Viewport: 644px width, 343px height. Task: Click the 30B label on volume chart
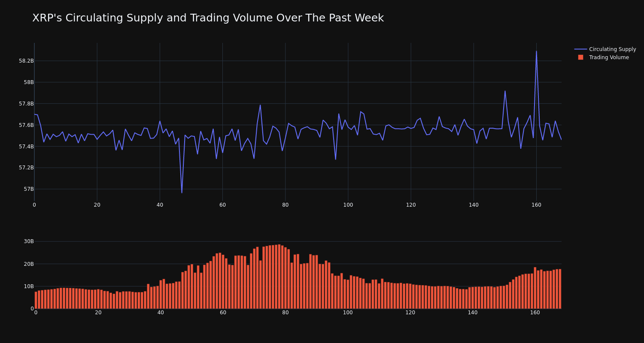pyautogui.click(x=29, y=241)
